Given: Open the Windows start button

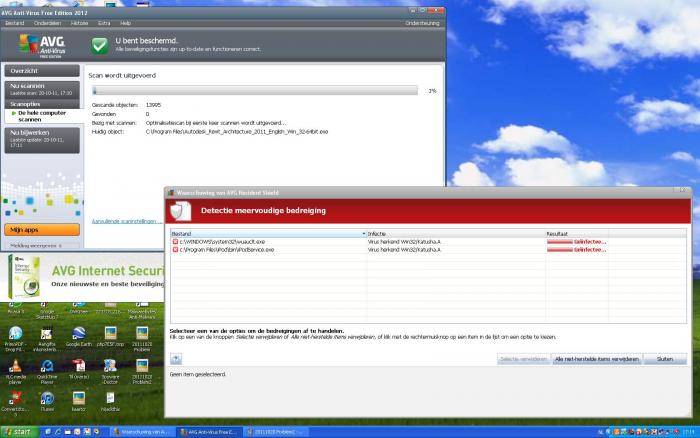Looking at the screenshot, I should click(19, 432).
